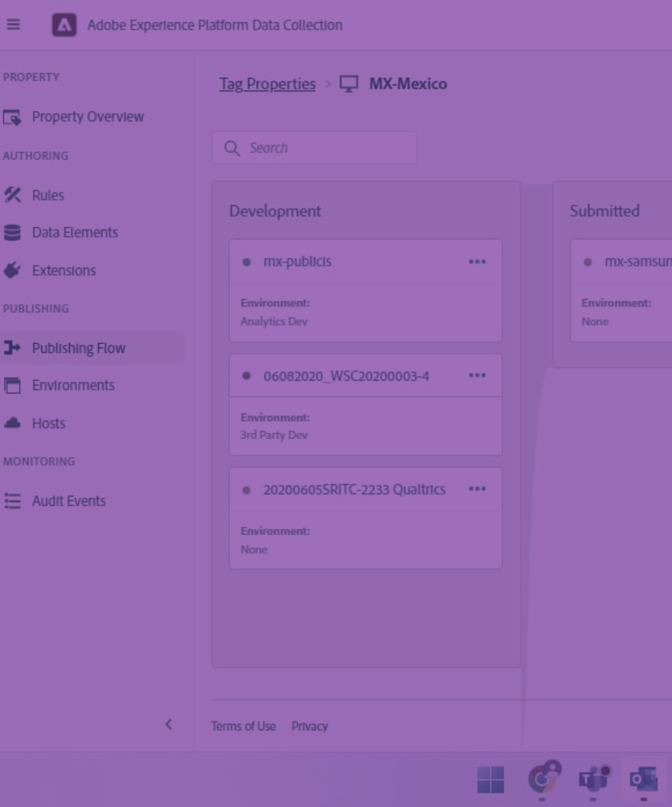Click the Tag Properties breadcrumb link
Screen dimensions: 672x807
267,84
